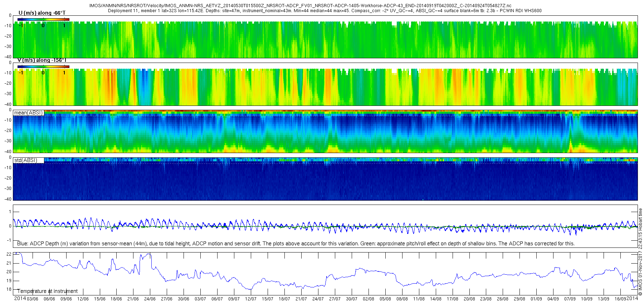Click the '01/09' date tick label
Screen dimensions: 644x304
(536, 299)
